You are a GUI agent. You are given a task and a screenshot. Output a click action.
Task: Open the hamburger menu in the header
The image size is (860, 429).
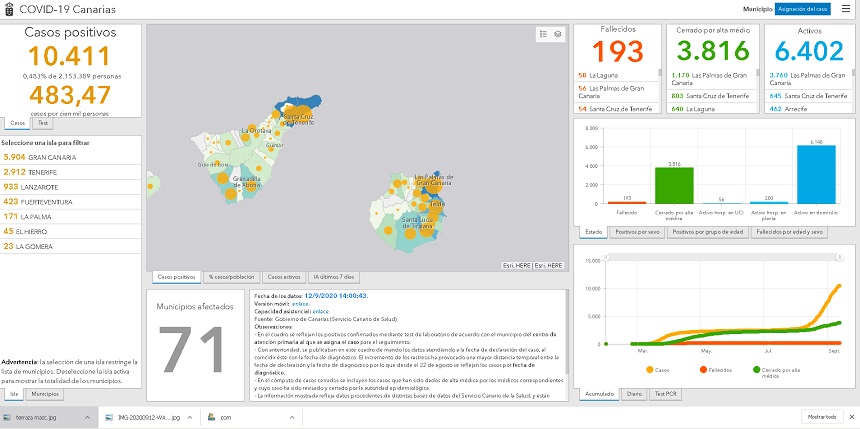click(x=845, y=8)
